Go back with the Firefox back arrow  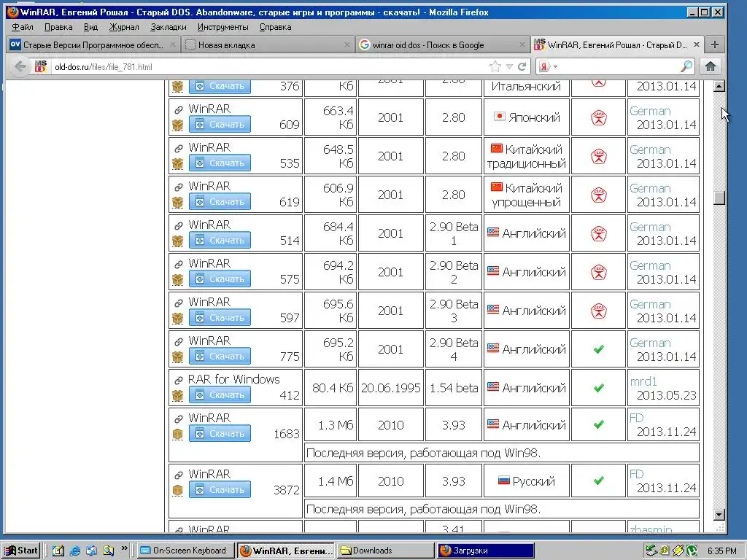pyautogui.click(x=20, y=66)
